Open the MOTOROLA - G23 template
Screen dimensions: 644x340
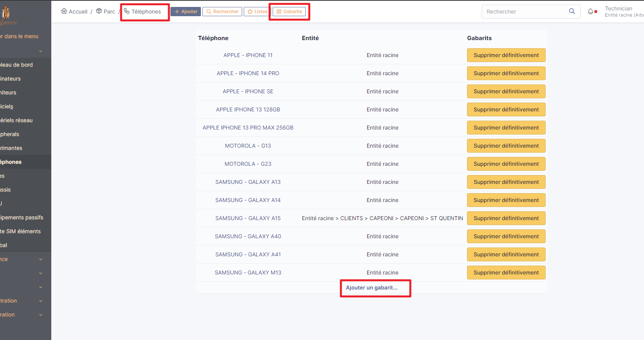click(x=248, y=164)
